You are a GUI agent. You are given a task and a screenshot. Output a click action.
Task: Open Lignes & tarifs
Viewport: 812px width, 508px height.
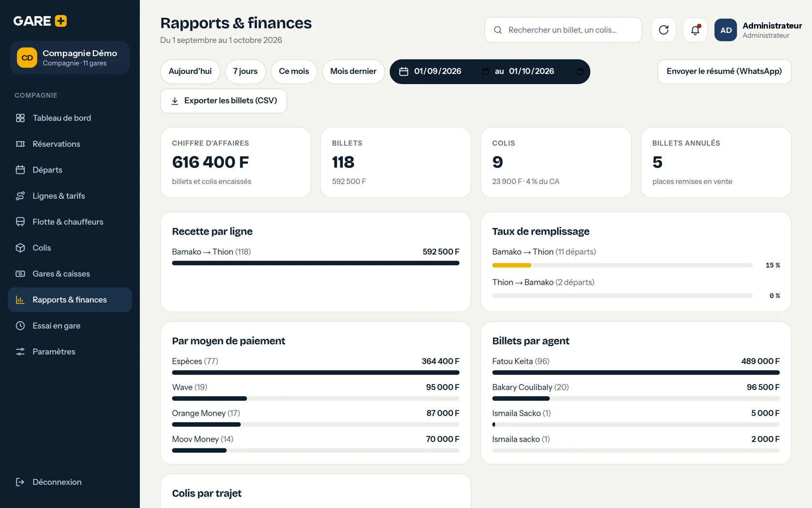(70, 196)
